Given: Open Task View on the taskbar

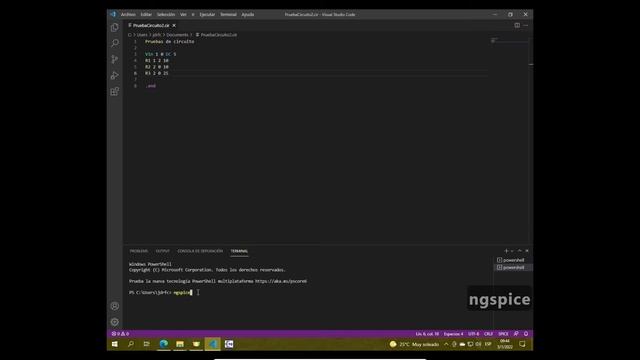Looking at the screenshot, I should [x=147, y=344].
